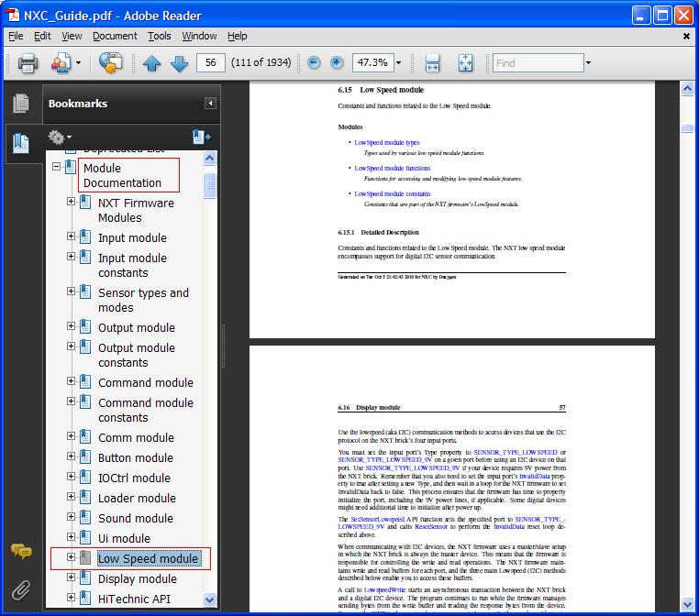Click the fit width scrolling icon
The image size is (699, 616).
coord(433,63)
